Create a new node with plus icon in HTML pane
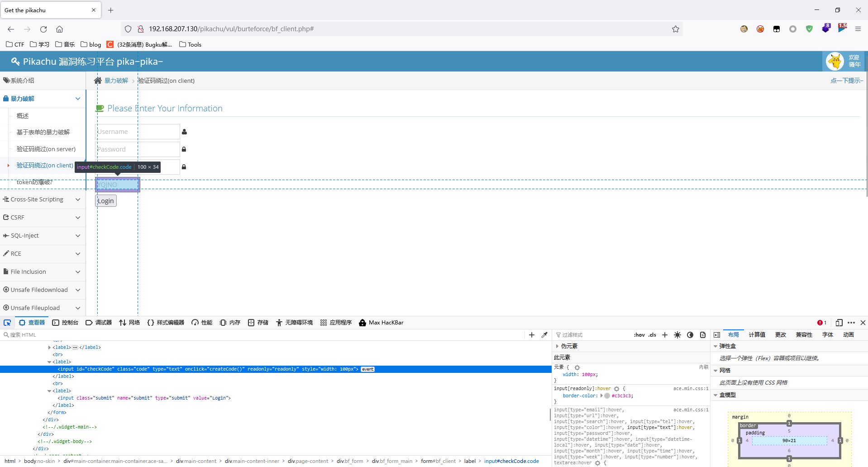 click(532, 335)
